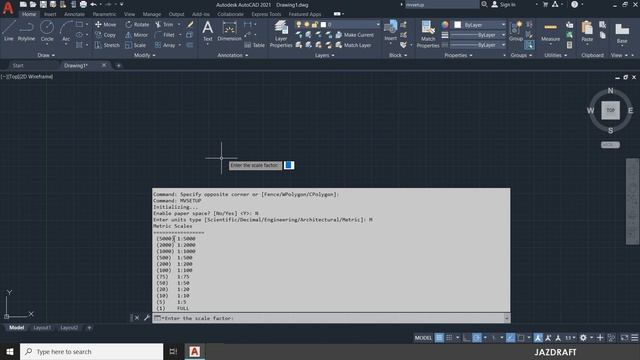Click the Paste clipboard icon
The height and width of the screenshot is (360, 640).
587,31
